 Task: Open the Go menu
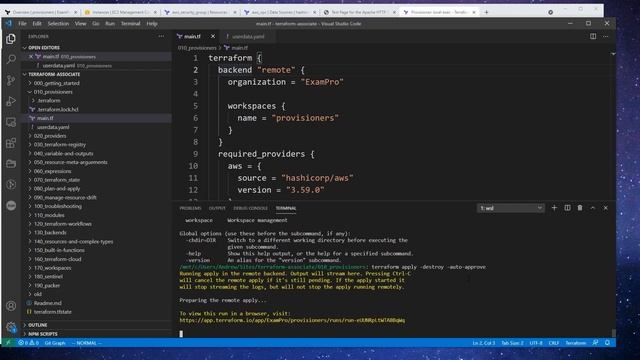coord(96,24)
